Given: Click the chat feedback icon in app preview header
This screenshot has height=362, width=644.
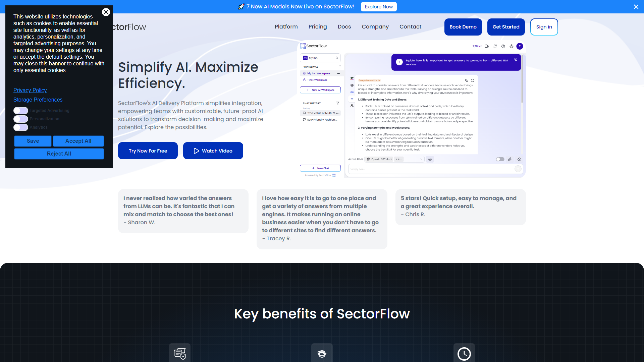Looking at the screenshot, I should click(487, 46).
